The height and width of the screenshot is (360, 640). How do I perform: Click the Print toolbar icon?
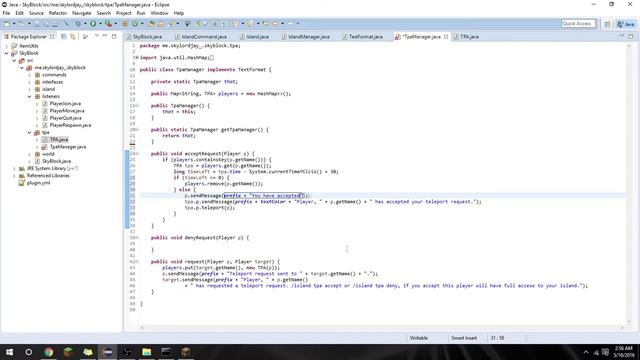(54, 24)
